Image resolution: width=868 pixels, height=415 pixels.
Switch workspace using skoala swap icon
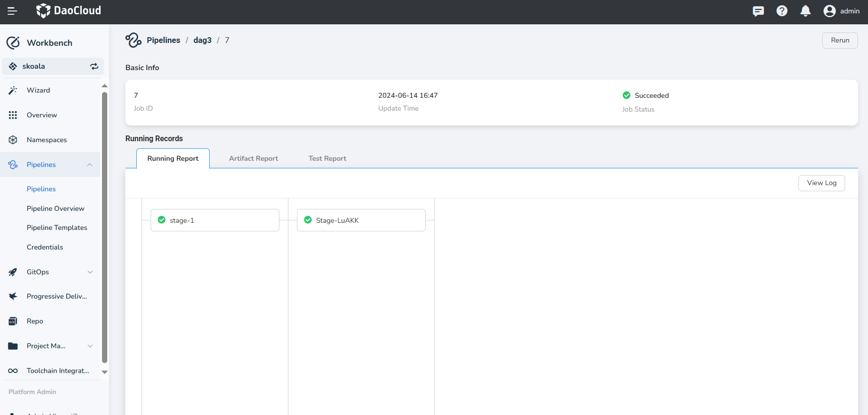[94, 66]
